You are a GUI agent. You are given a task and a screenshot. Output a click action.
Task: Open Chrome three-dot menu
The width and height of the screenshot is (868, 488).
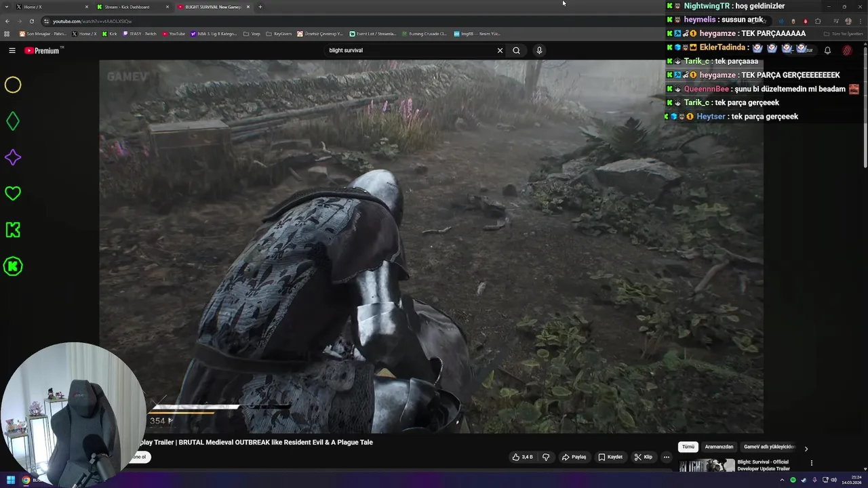861,21
